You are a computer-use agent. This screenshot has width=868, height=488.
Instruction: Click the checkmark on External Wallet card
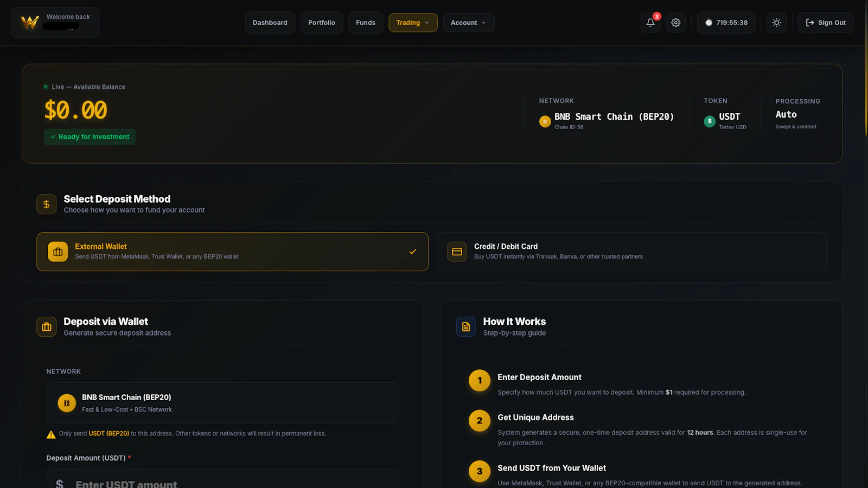pyautogui.click(x=413, y=252)
